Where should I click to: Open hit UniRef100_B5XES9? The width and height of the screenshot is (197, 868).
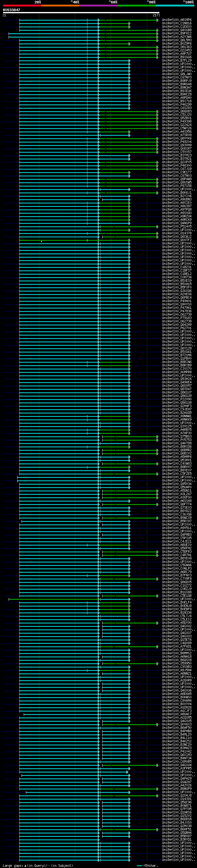(177, 281)
